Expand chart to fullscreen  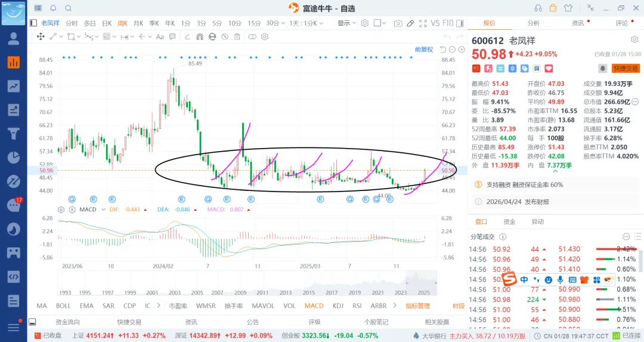click(x=423, y=23)
